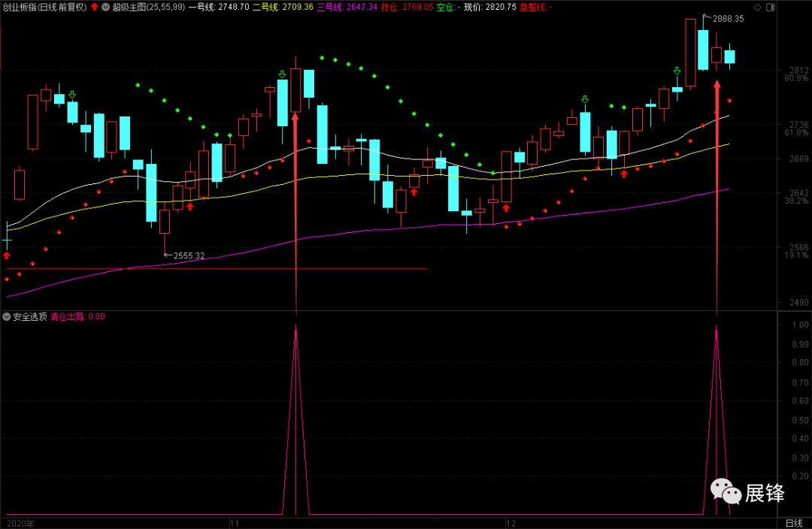Viewport: 812px width, 529px height.
Task: Click the 清仓出局: 0.00 readout
Action: coord(77,316)
